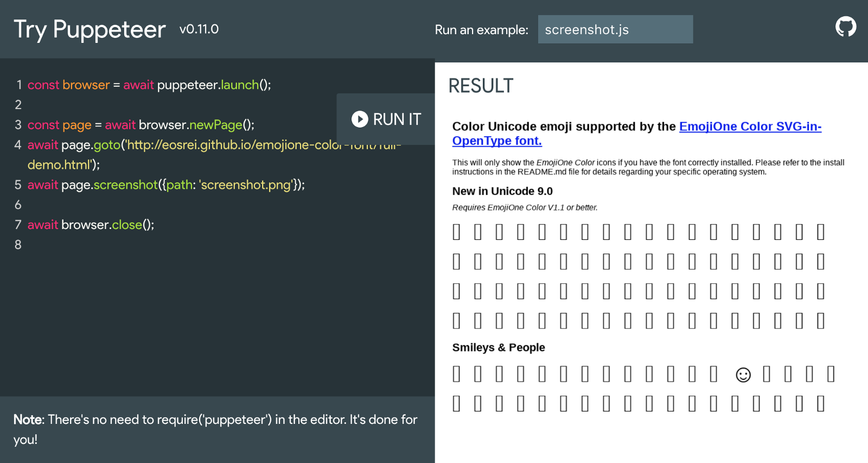Click the Try Puppeteer title
This screenshot has width=868, height=463.
pyautogui.click(x=90, y=29)
